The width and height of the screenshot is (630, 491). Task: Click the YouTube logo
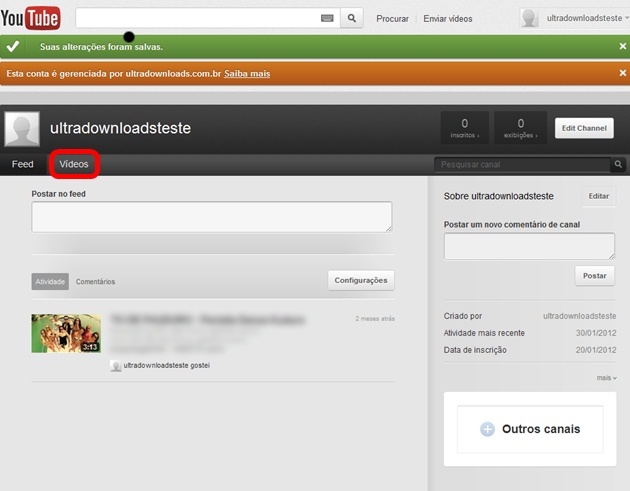(x=31, y=18)
